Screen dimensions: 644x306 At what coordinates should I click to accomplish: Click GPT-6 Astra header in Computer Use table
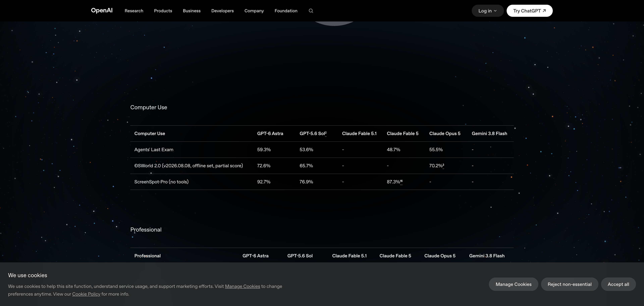pyautogui.click(x=270, y=134)
